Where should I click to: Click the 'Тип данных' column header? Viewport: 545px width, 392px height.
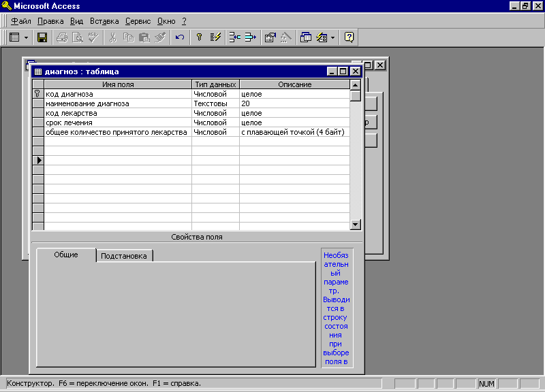tap(215, 84)
